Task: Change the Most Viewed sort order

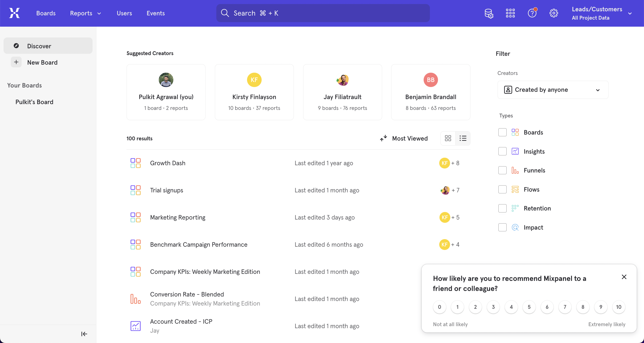Action: [404, 138]
